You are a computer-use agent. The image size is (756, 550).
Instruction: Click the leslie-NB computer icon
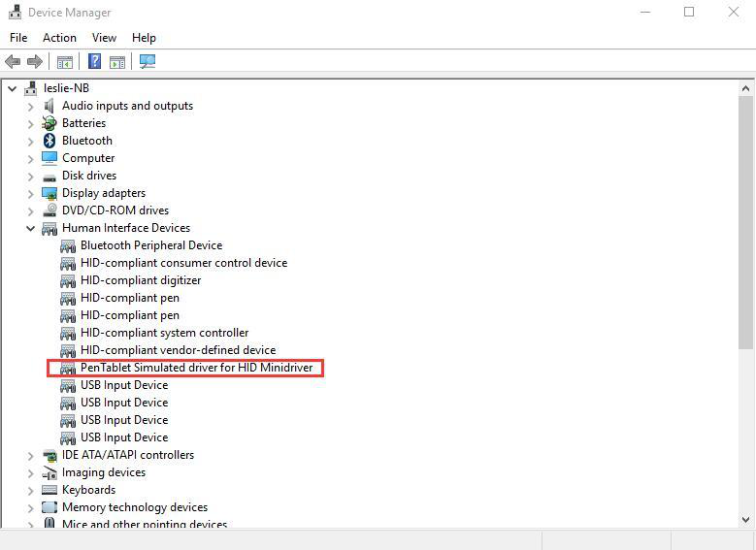point(31,88)
